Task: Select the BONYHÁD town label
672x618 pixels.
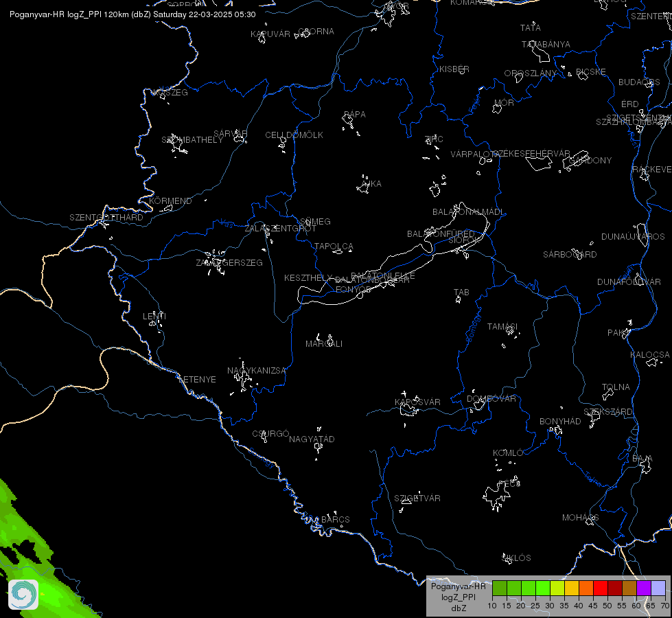Action: (x=560, y=422)
